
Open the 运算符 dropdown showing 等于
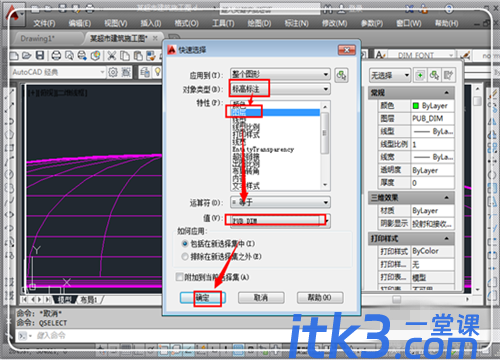click(280, 202)
